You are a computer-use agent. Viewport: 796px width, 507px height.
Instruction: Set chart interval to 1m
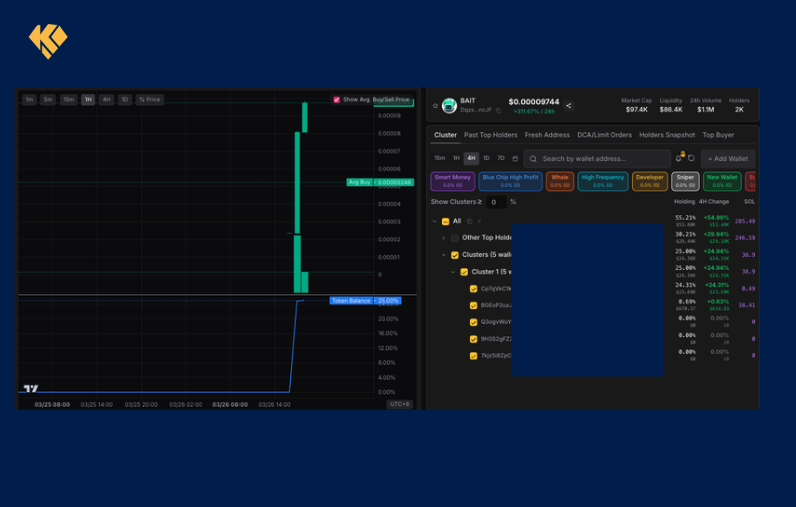(x=29, y=99)
